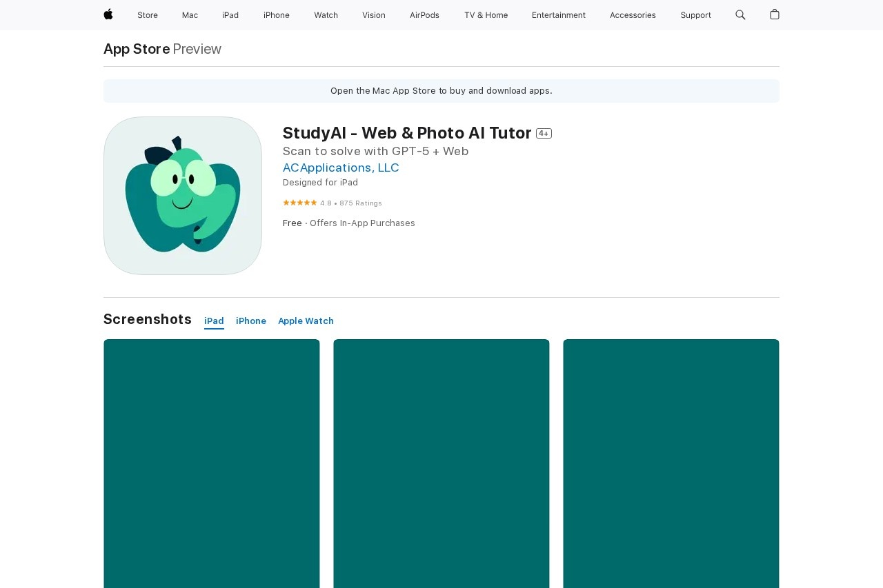The height and width of the screenshot is (588, 883).
Task: Open the search magnifier icon
Action: [x=740, y=14]
